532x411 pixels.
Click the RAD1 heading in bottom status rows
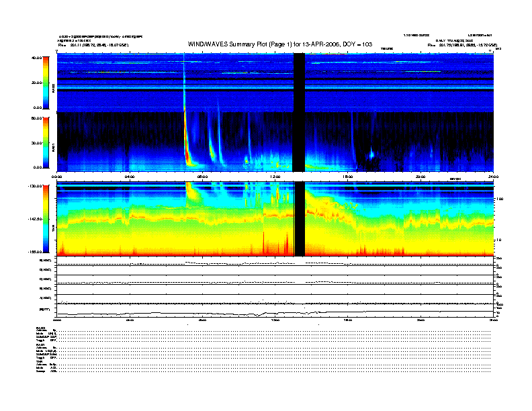pos(40,345)
